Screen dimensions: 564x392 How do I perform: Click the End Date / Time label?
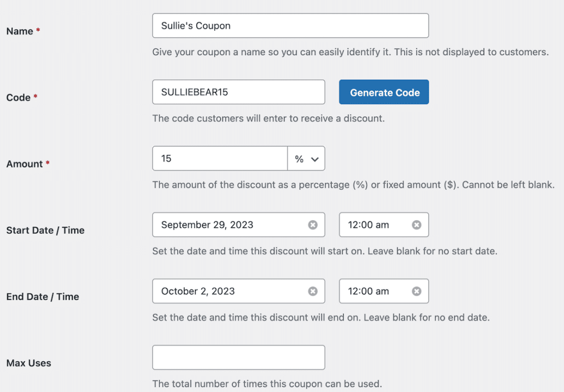[42, 296]
